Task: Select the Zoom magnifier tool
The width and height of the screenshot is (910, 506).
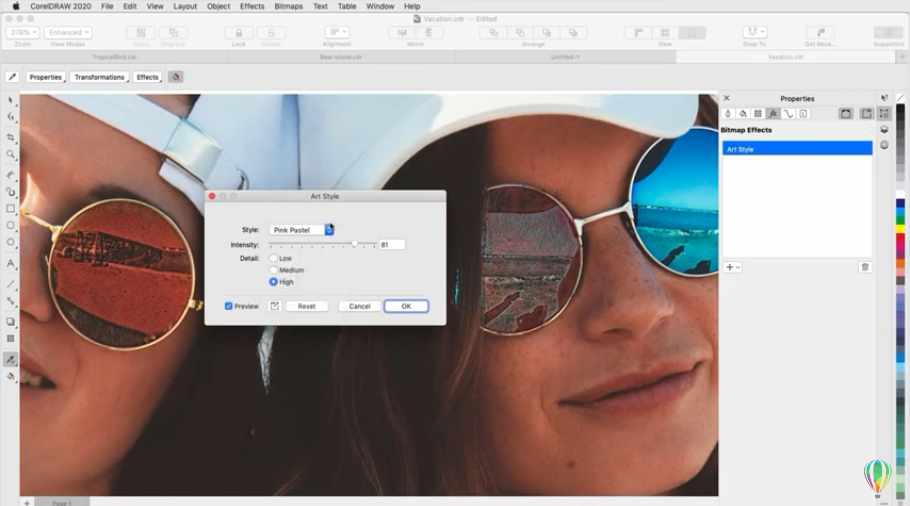Action: 11,155
